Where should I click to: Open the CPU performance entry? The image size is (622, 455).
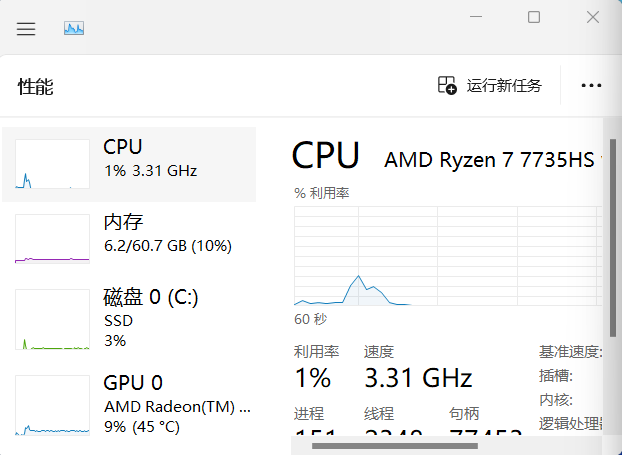tap(129, 164)
